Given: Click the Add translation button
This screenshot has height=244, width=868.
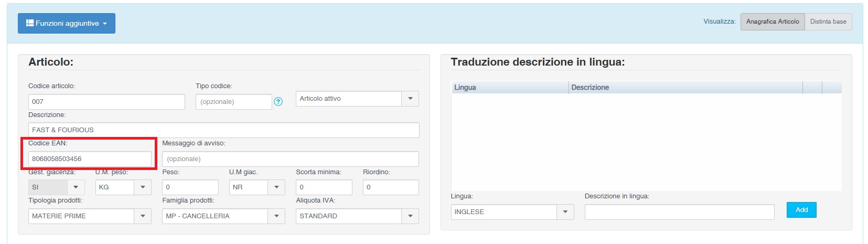Looking at the screenshot, I should point(801,210).
